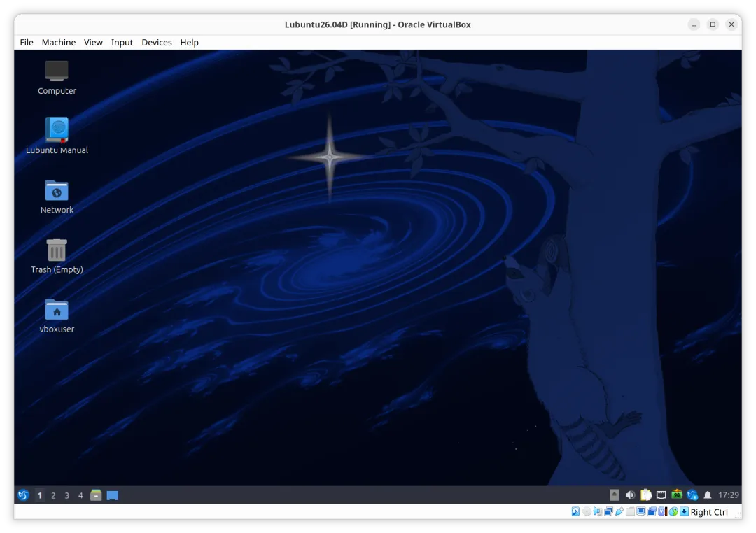Viewport: 756px width, 533px height.
Task: Click the USB devices status icon
Action: pyautogui.click(x=619, y=512)
